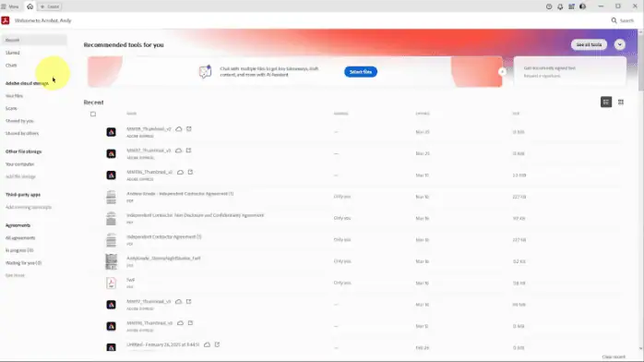This screenshot has height=362, width=644.
Task: Click the open-in-Express icon beside Untitled February 26 file
Action: coord(217,344)
